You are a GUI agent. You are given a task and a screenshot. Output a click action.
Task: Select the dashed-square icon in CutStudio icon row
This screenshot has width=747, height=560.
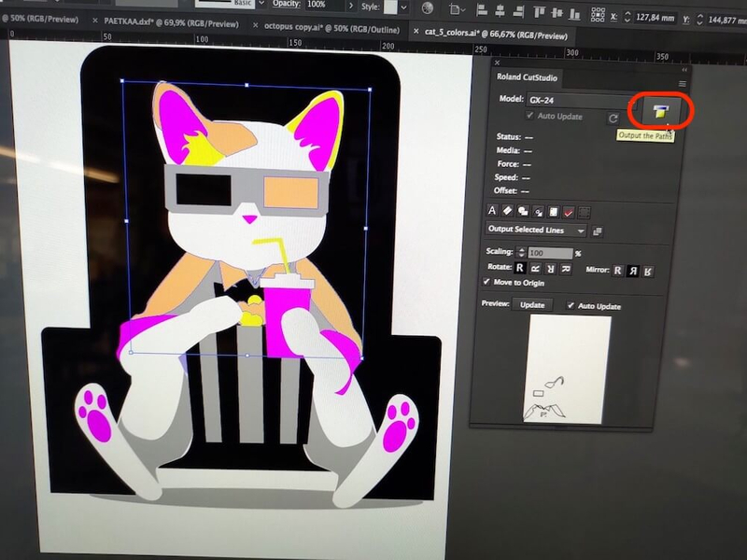(x=585, y=212)
